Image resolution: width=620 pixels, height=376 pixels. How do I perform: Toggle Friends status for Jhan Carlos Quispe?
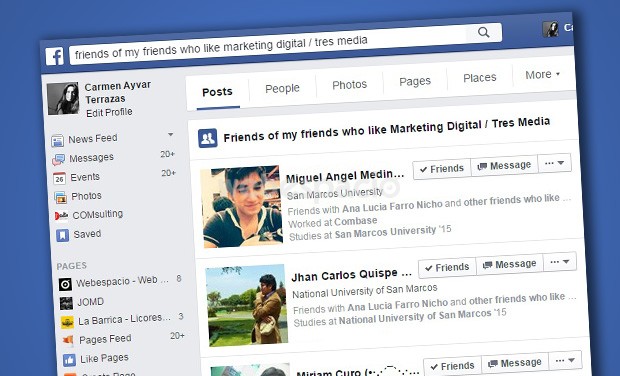[x=447, y=268]
